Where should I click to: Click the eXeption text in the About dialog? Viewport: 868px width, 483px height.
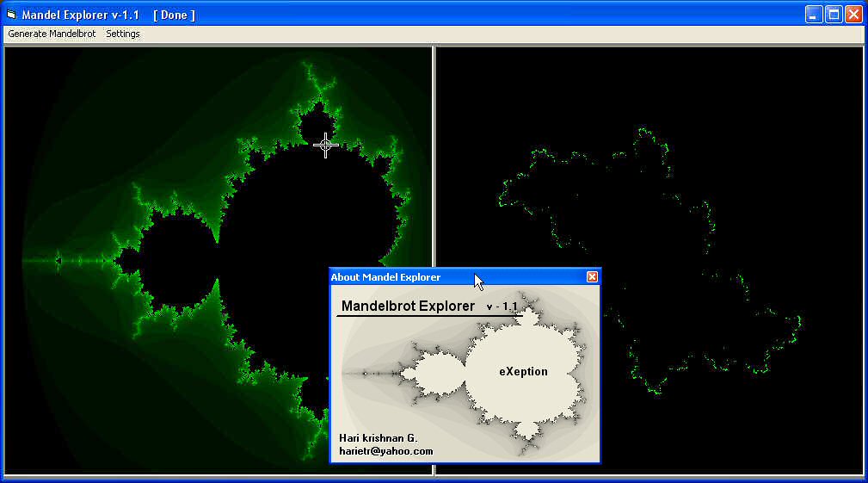coord(523,372)
